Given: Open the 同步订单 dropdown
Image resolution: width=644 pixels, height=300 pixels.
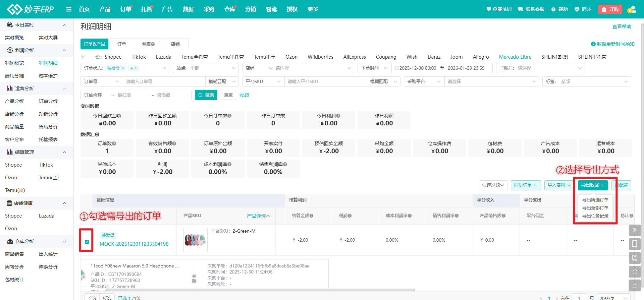Looking at the screenshot, I should [x=526, y=185].
